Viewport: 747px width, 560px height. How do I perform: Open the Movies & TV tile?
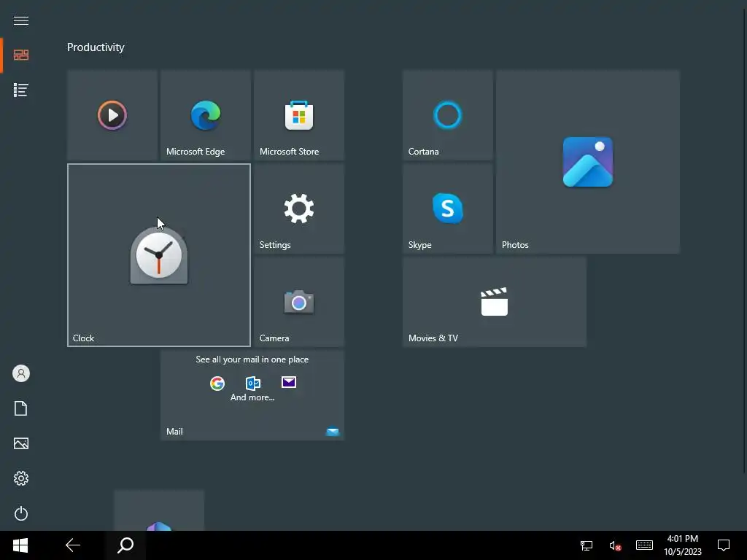[x=494, y=301]
